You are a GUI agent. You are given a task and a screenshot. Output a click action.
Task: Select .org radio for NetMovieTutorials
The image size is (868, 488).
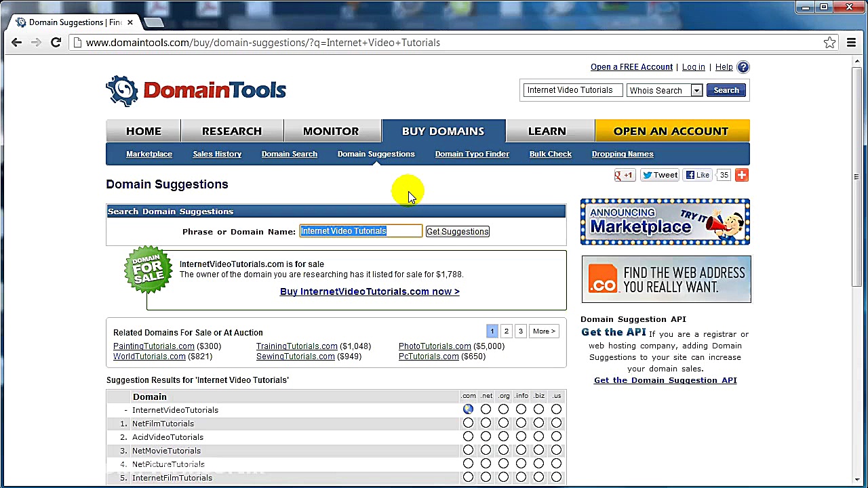tap(503, 450)
